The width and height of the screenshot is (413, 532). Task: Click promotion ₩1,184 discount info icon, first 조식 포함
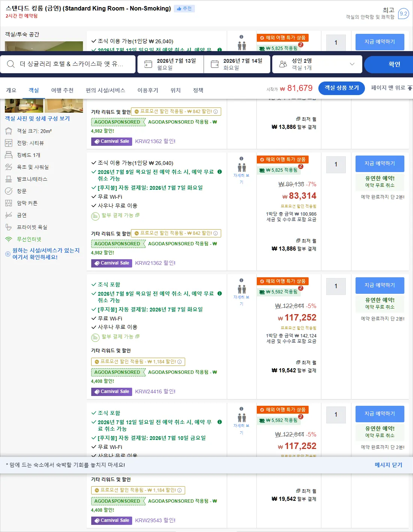pyautogui.click(x=179, y=362)
